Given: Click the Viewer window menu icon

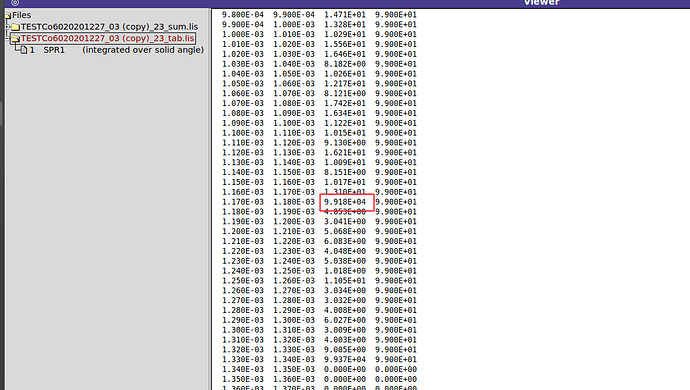Looking at the screenshot, I should pyautogui.click(x=15, y=3).
